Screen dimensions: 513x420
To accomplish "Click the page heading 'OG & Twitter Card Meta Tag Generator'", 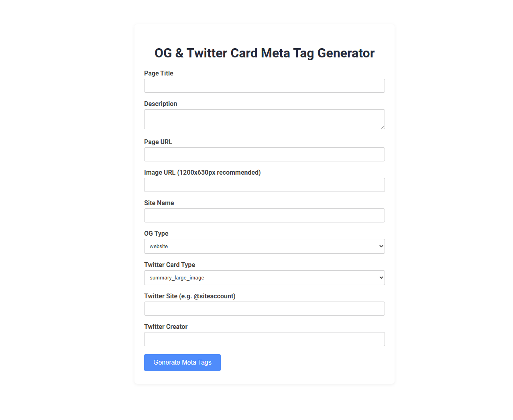I will (264, 53).
